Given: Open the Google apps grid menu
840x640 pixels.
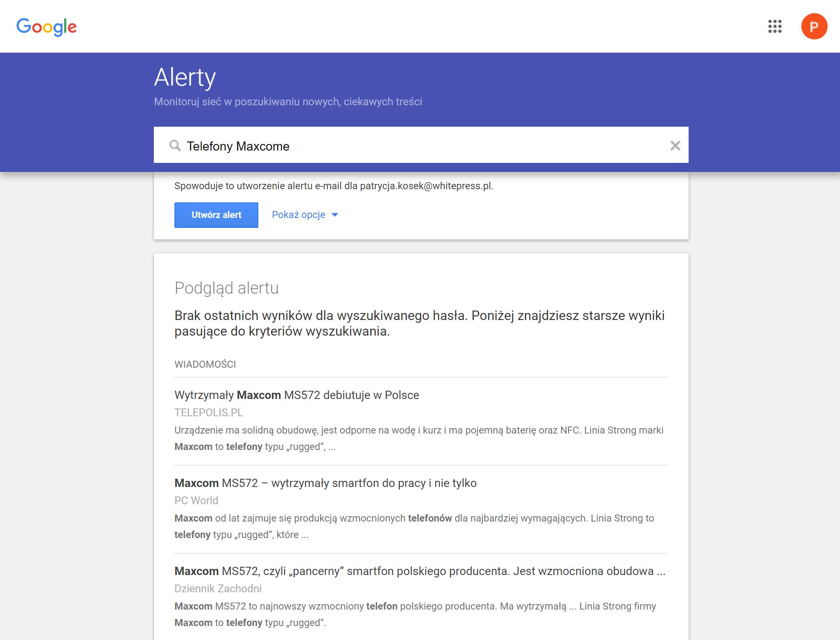Looking at the screenshot, I should [775, 26].
